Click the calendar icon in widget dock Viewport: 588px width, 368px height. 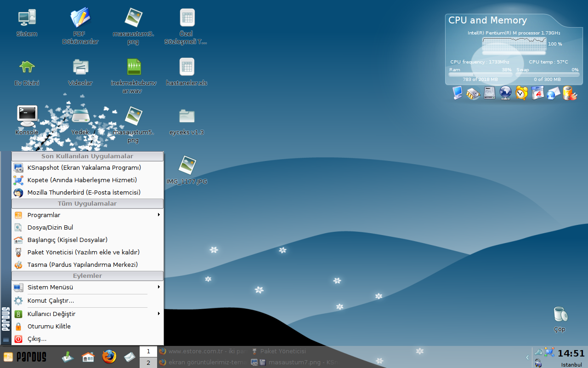point(537,93)
